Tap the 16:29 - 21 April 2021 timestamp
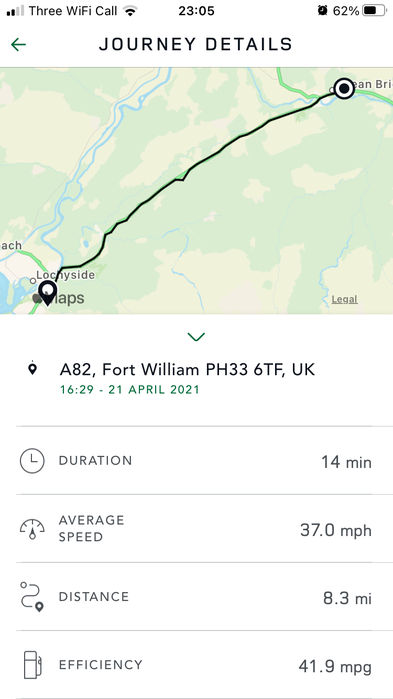The width and height of the screenshot is (393, 699). pos(130,390)
